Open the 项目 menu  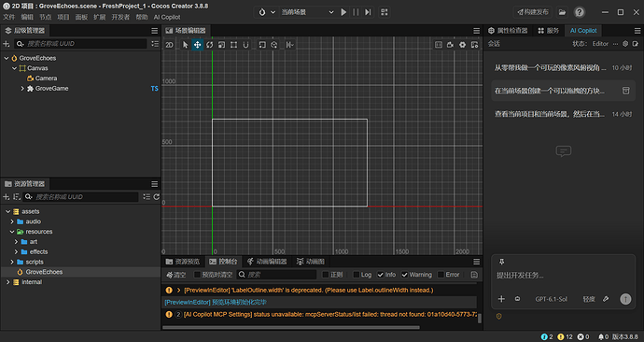(x=63, y=17)
